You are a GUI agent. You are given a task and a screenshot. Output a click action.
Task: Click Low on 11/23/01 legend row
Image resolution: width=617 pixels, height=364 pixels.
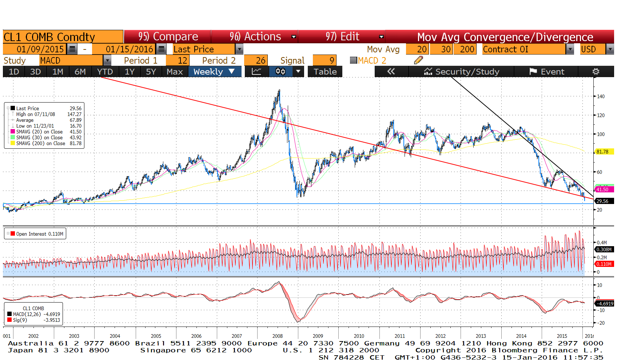(46, 125)
